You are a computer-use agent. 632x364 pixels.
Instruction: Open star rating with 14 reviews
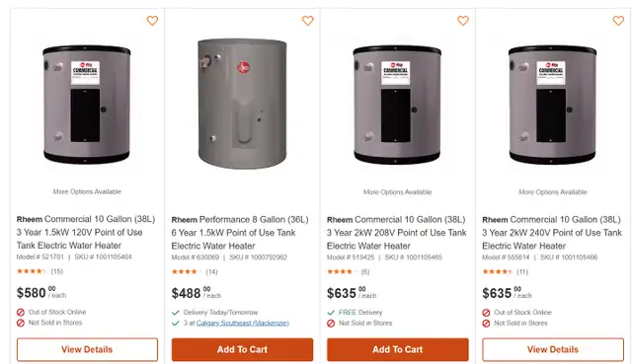point(195,272)
